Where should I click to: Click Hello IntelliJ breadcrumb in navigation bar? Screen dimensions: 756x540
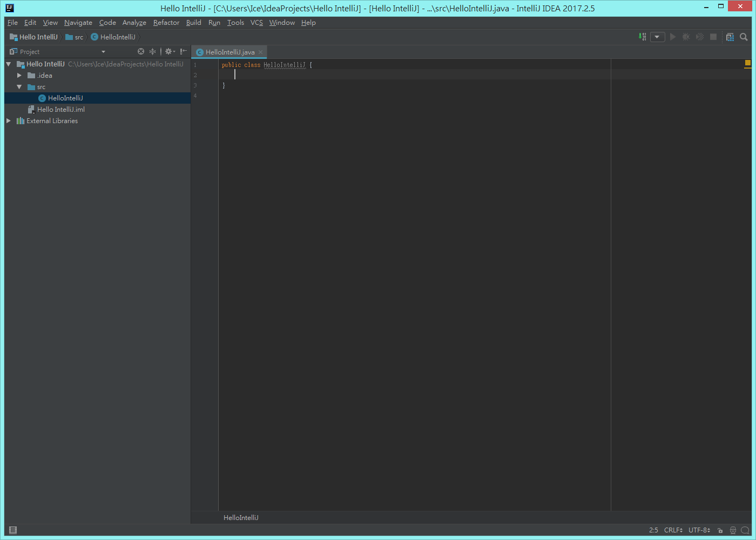(33, 37)
